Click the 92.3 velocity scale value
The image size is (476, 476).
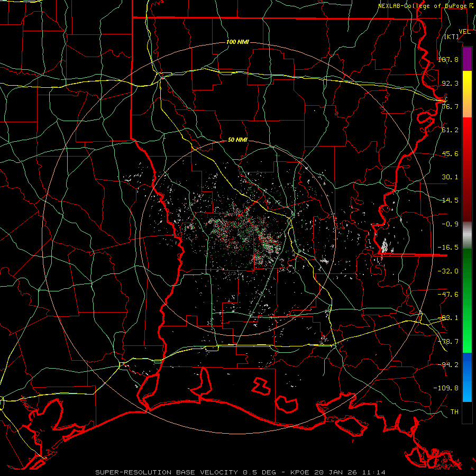pyautogui.click(x=450, y=83)
